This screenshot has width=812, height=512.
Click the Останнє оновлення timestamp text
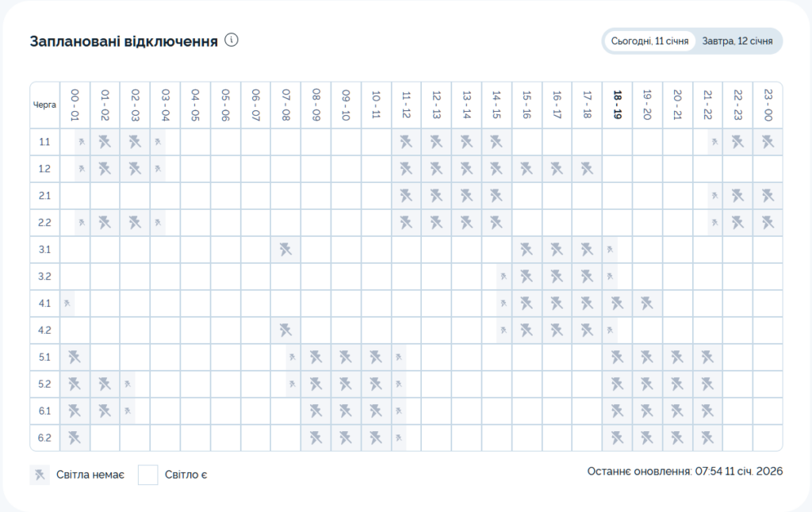point(684,472)
